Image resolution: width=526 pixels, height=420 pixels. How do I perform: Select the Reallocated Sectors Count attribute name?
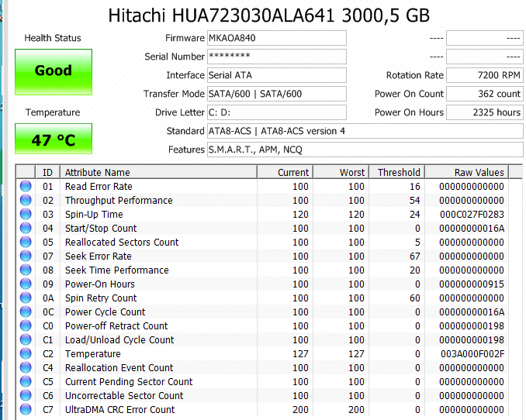coord(122,242)
